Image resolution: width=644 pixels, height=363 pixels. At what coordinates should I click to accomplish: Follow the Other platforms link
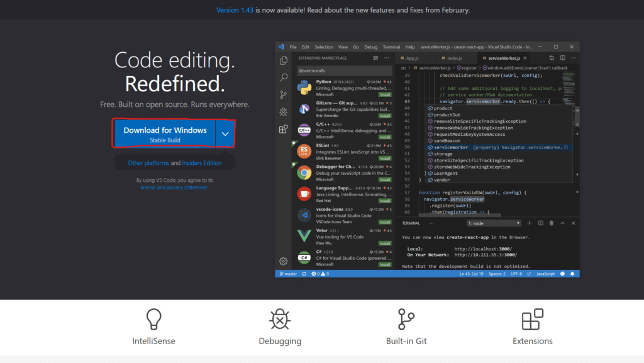tap(148, 163)
